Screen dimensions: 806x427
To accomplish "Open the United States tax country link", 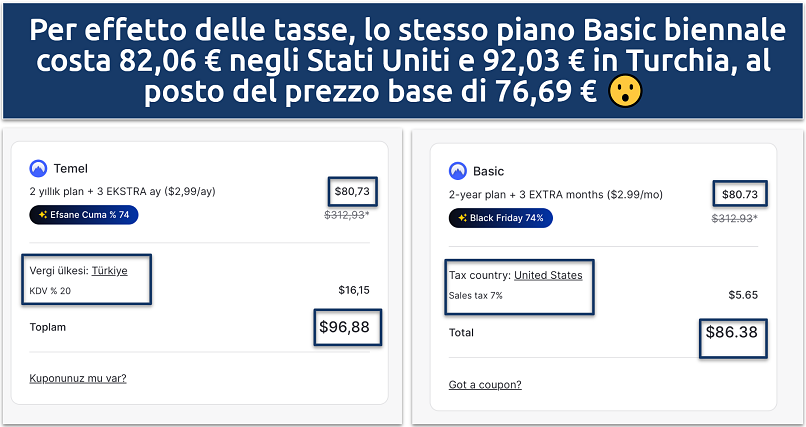I will [548, 275].
